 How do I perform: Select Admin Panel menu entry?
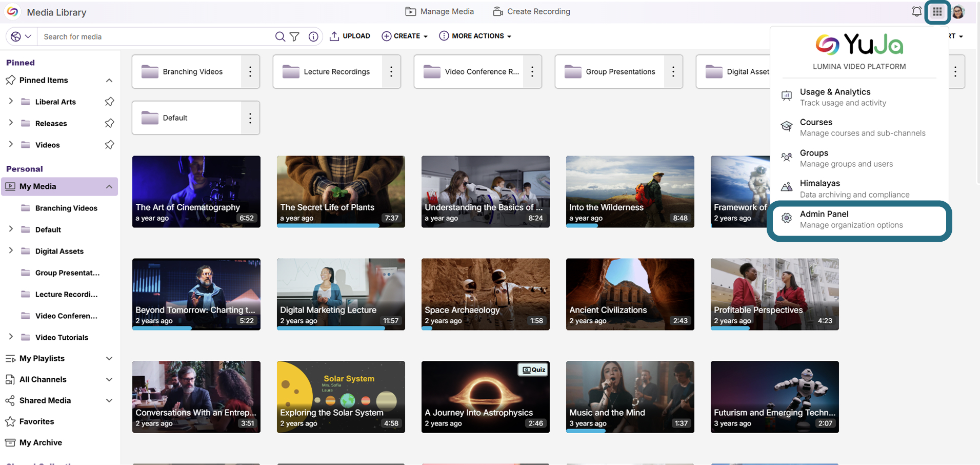click(859, 219)
